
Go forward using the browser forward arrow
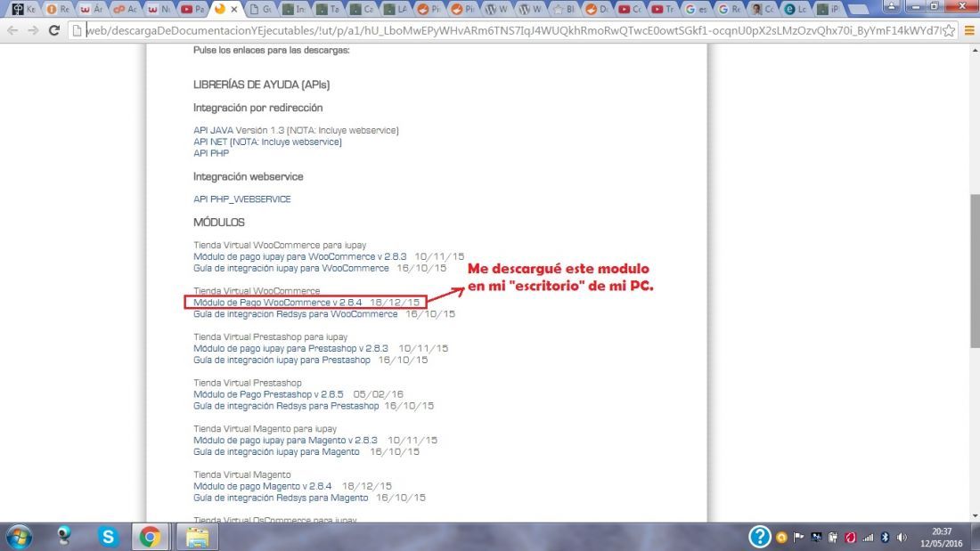coord(33,30)
